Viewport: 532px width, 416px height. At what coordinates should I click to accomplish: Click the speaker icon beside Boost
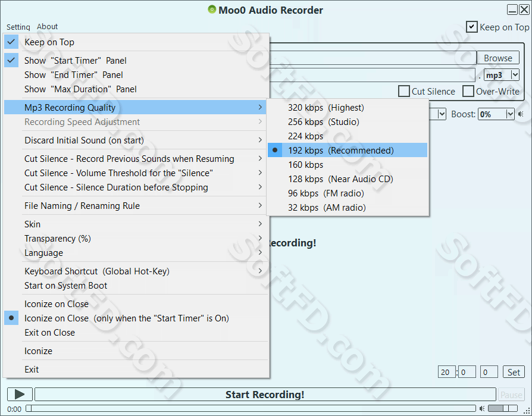[x=521, y=114]
